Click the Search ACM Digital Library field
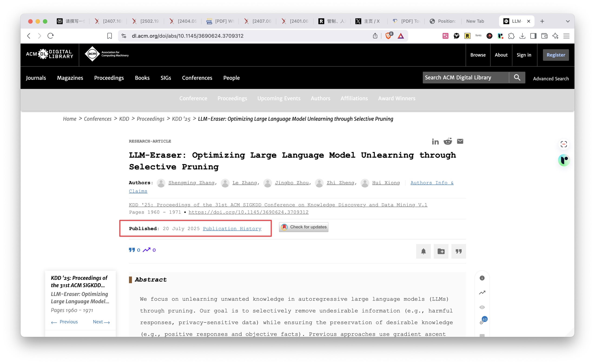595x364 pixels. pyautogui.click(x=466, y=78)
